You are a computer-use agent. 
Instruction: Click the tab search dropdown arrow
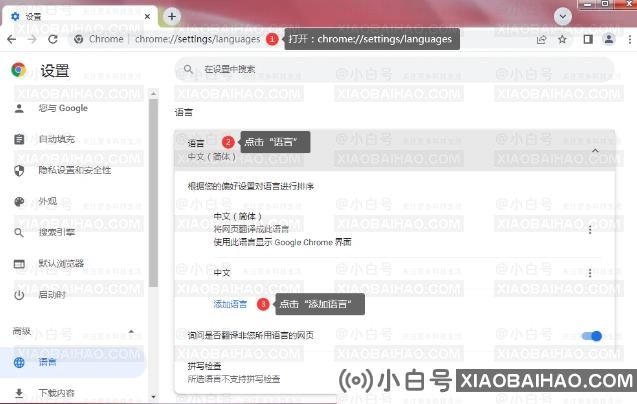tap(563, 17)
